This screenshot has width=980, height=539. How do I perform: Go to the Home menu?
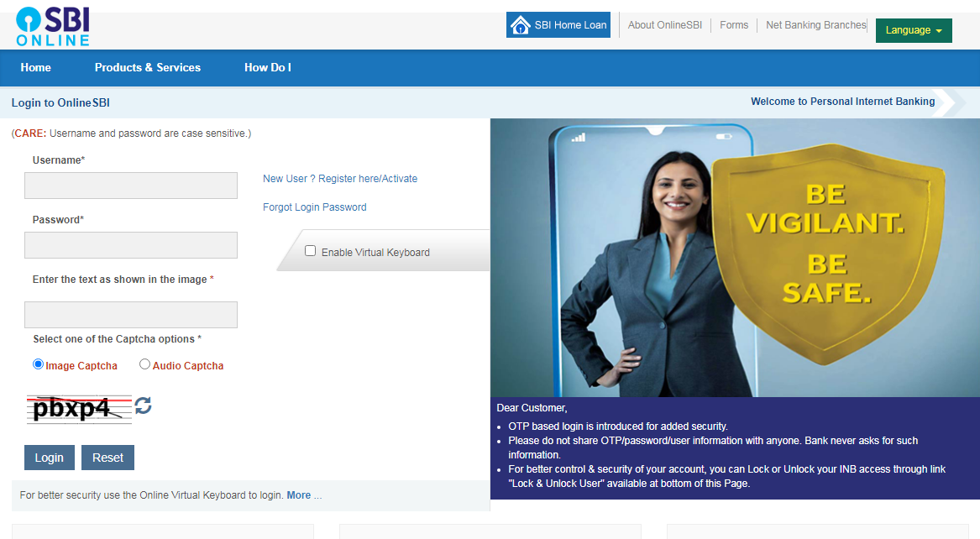tap(35, 67)
